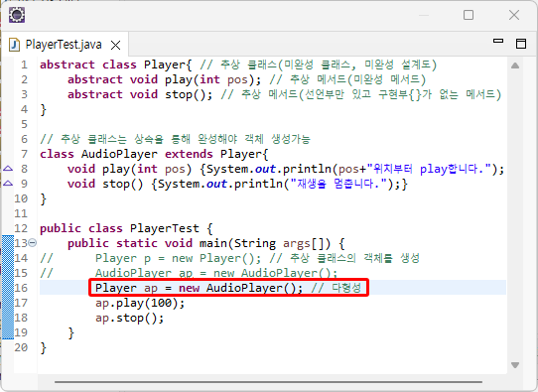This screenshot has height=392, width=538.
Task: Click "ap.play(100);" on line 17
Action: (140, 303)
